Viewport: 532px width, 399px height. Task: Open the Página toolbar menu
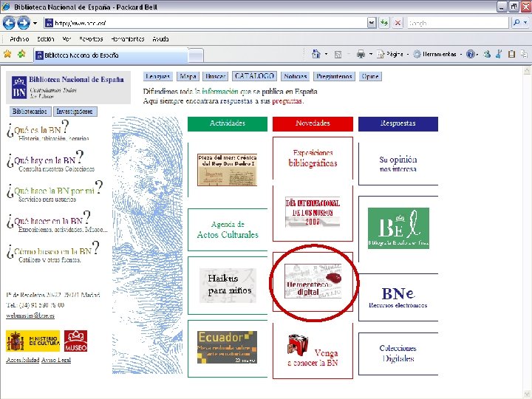393,54
